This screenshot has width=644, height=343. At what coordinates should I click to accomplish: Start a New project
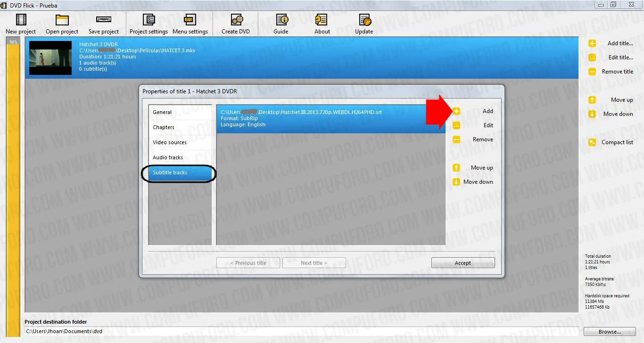[x=20, y=24]
